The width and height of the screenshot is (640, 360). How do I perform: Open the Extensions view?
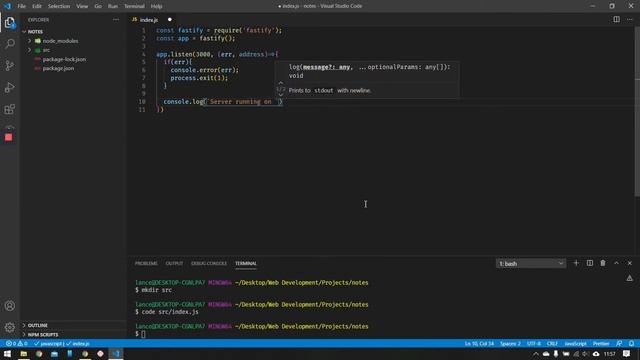coord(10,109)
